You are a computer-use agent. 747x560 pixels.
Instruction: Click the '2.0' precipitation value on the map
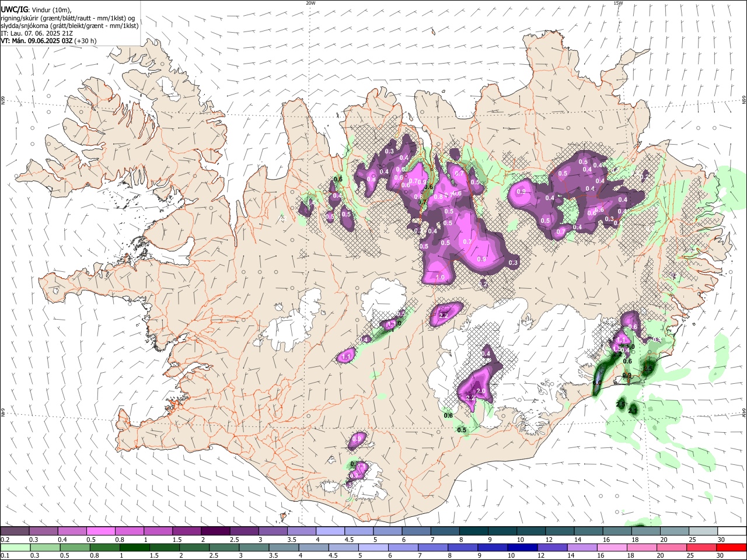481,391
